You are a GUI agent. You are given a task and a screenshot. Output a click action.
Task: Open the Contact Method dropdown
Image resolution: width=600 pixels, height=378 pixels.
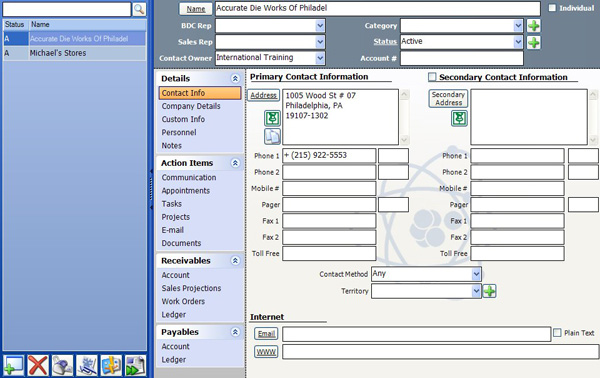pos(476,274)
